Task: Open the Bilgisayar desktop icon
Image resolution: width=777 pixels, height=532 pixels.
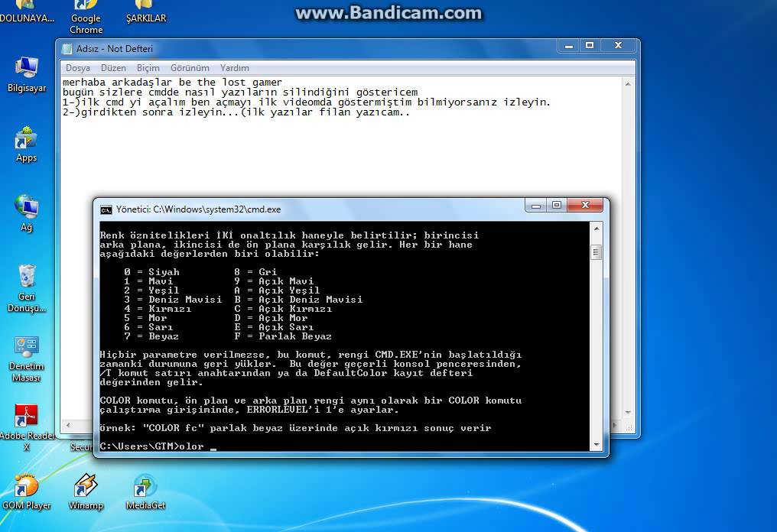Action: tap(26, 74)
